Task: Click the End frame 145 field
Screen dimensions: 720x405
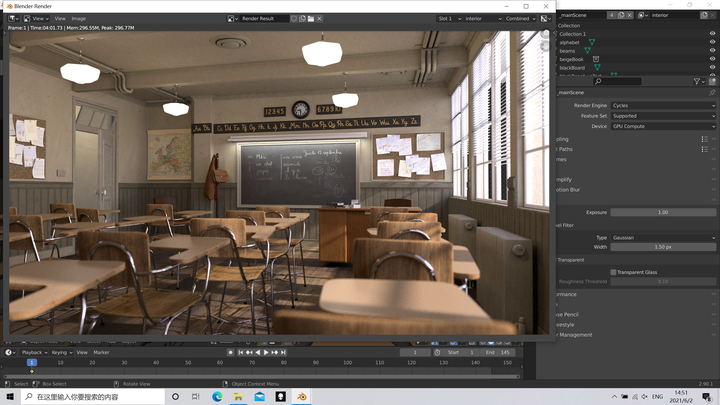Action: tap(497, 353)
